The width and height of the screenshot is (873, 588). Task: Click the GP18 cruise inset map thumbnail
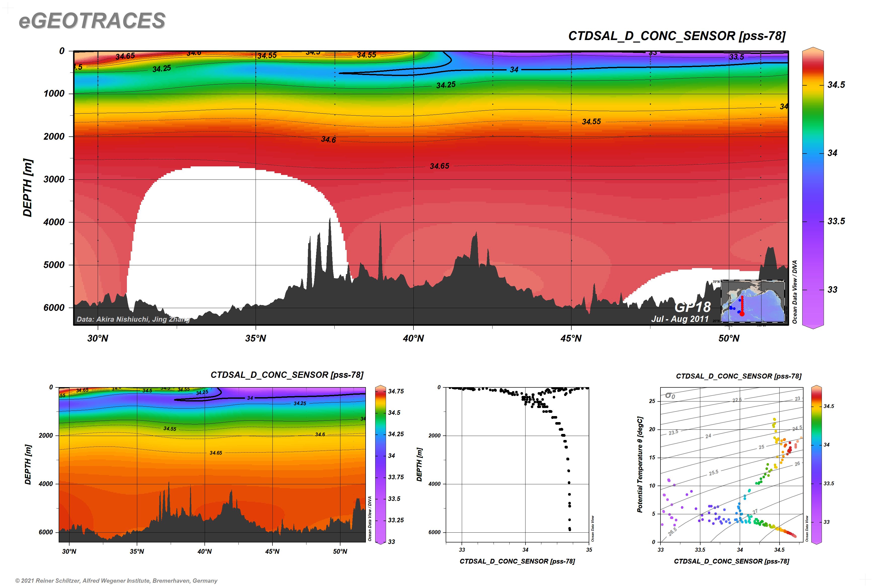[753, 301]
